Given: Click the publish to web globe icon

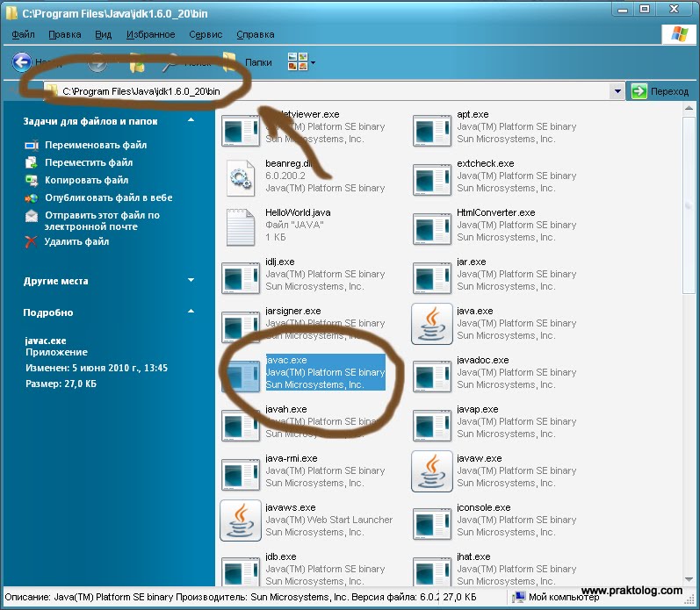Looking at the screenshot, I should (32, 198).
